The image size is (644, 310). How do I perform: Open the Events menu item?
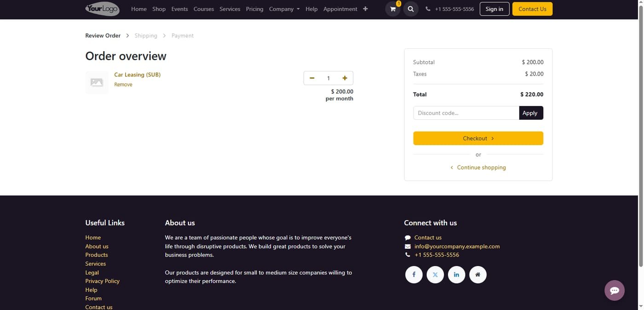point(179,9)
